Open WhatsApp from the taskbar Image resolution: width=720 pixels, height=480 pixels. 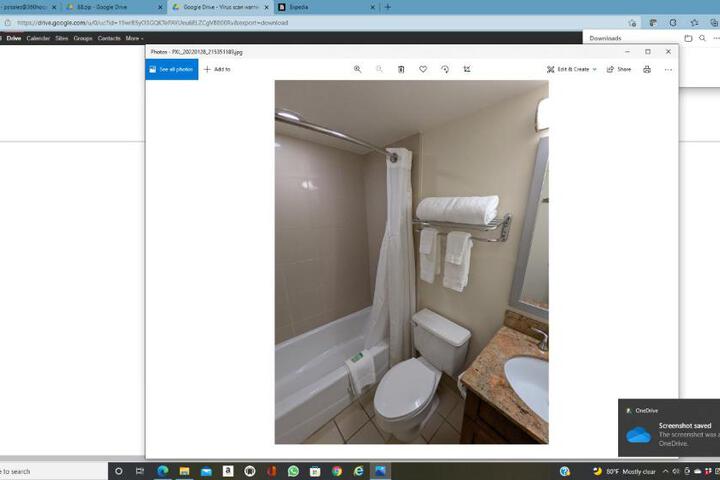pos(293,471)
